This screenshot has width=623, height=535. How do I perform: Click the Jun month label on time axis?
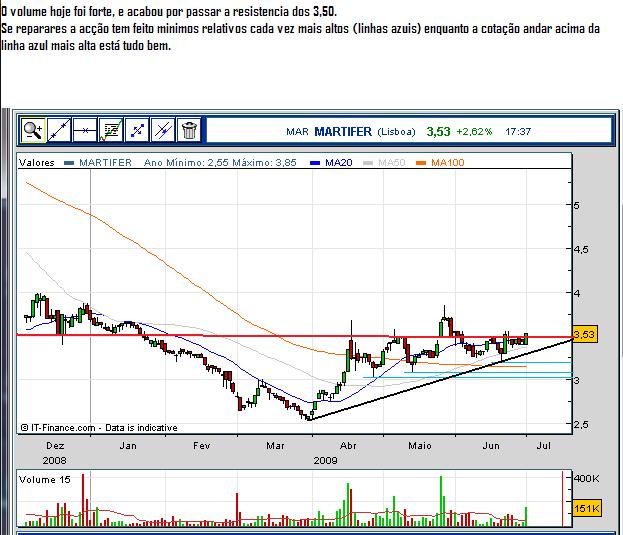coord(491,446)
